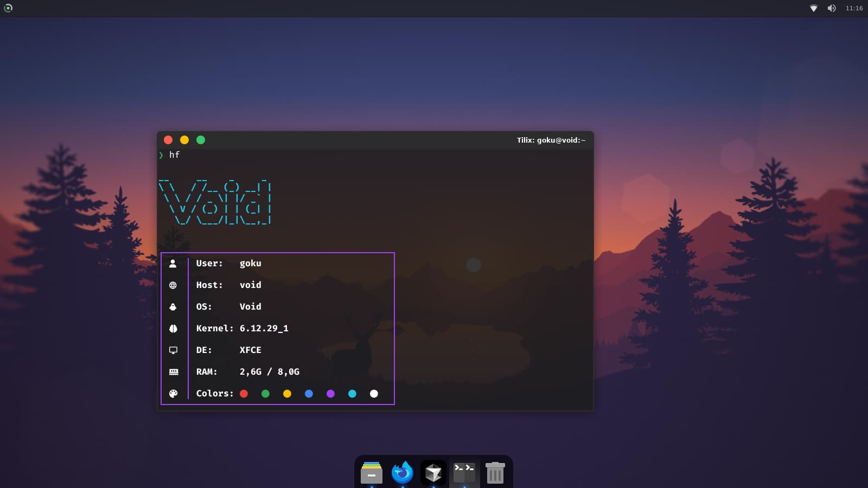Click the Tilix: goku@void:~ window title
This screenshot has height=488, width=868.
[x=551, y=140]
